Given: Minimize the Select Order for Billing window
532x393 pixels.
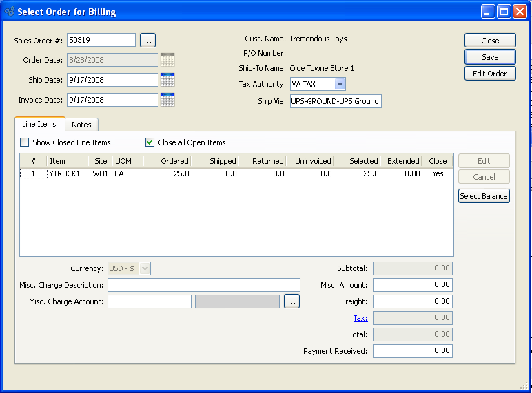Looking at the screenshot, I should point(488,12).
